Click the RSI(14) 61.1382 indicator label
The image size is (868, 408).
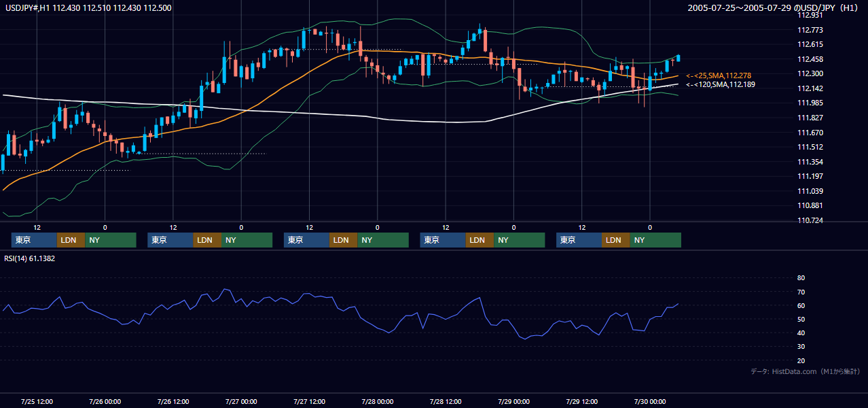click(x=30, y=258)
